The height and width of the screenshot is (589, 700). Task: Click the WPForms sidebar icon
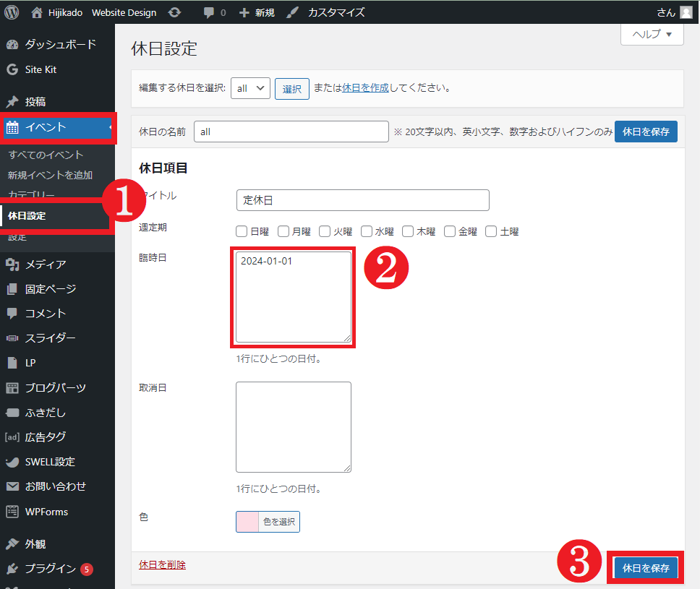[x=12, y=512]
